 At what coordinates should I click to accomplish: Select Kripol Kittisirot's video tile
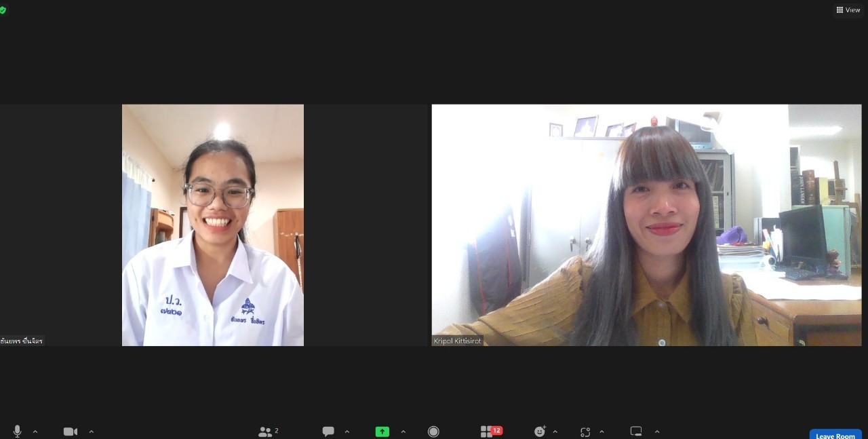click(646, 225)
